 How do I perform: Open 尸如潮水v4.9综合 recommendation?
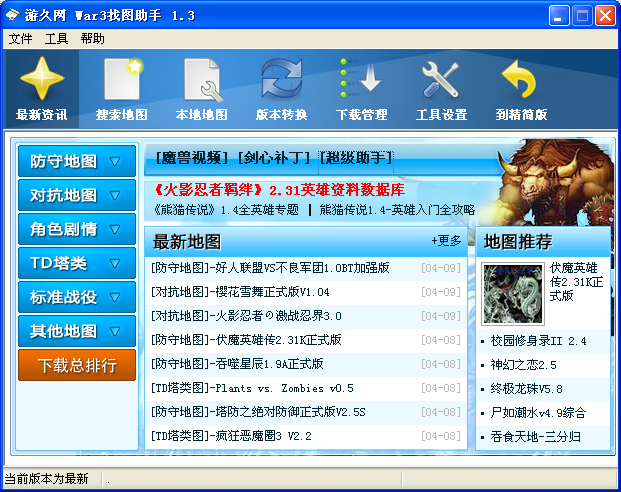point(538,413)
